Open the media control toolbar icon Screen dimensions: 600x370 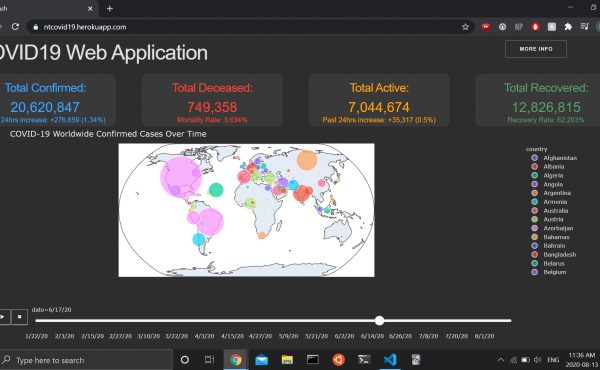point(584,26)
